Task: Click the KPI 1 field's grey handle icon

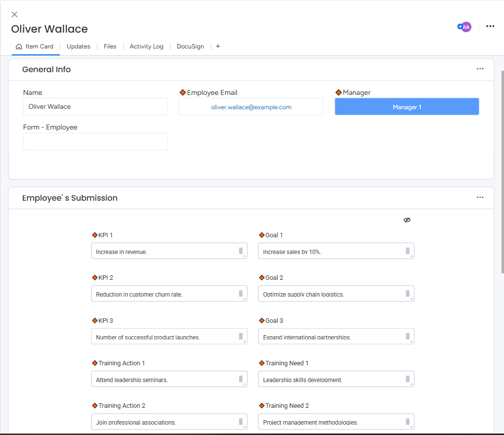Action: pyautogui.click(x=241, y=251)
